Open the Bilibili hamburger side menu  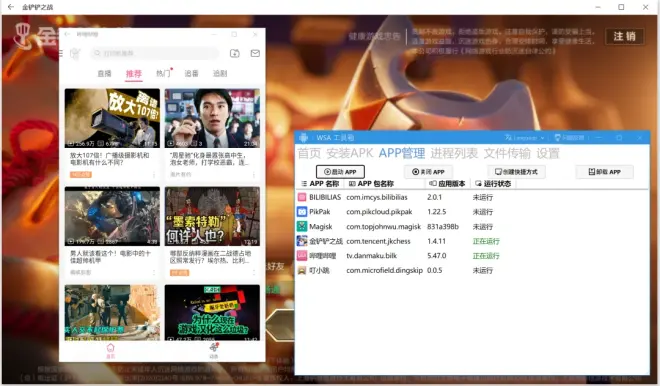click(61, 53)
